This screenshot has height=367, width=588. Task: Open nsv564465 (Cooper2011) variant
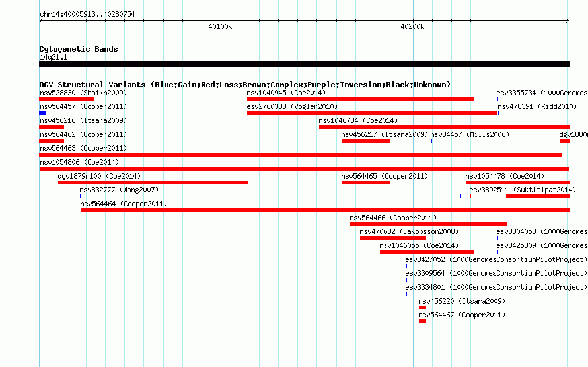[x=385, y=176]
